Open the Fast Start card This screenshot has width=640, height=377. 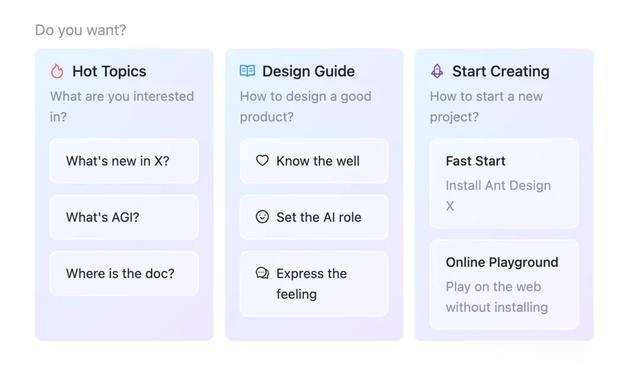[504, 183]
